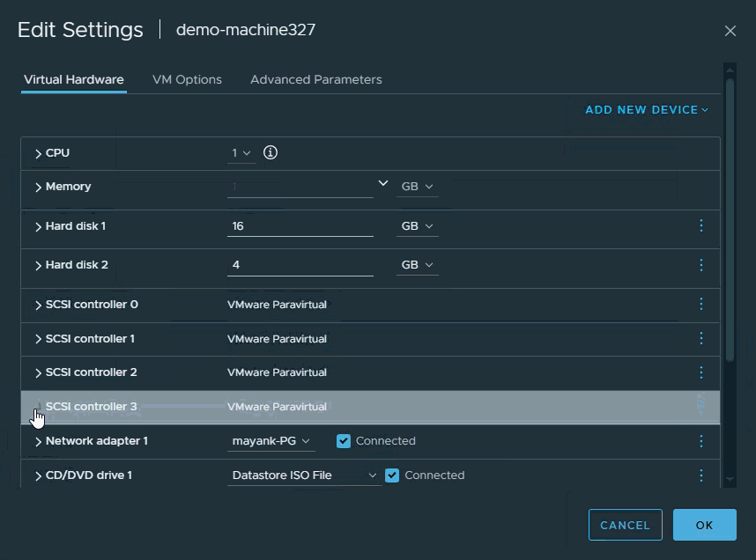The height and width of the screenshot is (560, 756).
Task: Open the actions menu for Network adapter 1
Action: 700,440
